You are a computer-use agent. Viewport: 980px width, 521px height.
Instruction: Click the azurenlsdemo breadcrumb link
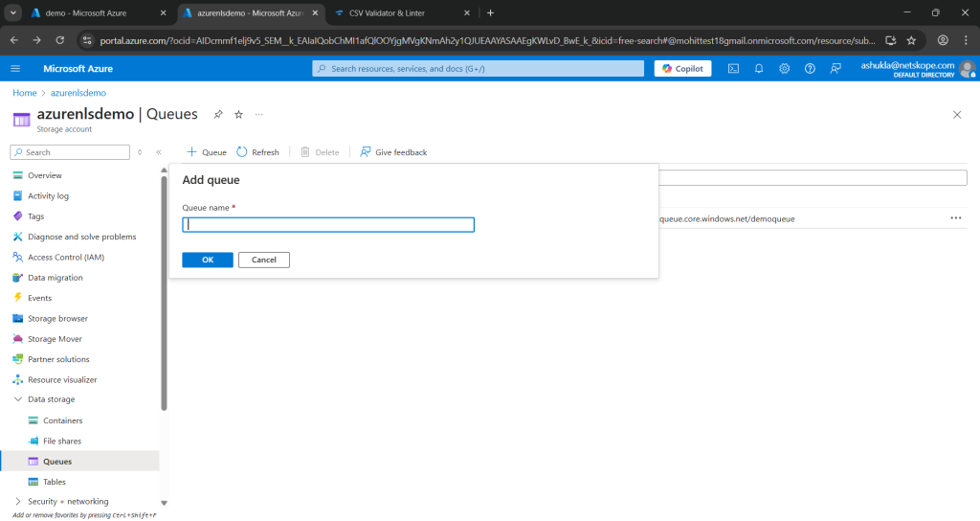(78, 93)
